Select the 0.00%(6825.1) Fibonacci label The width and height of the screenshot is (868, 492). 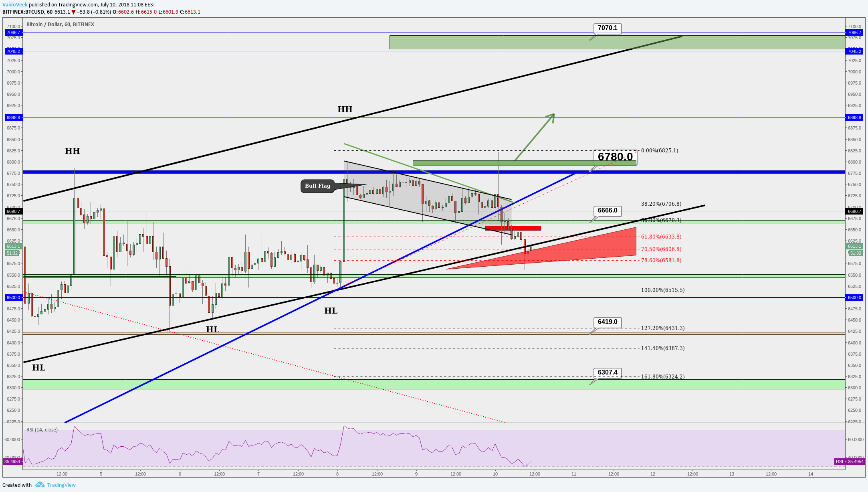pyautogui.click(x=660, y=151)
